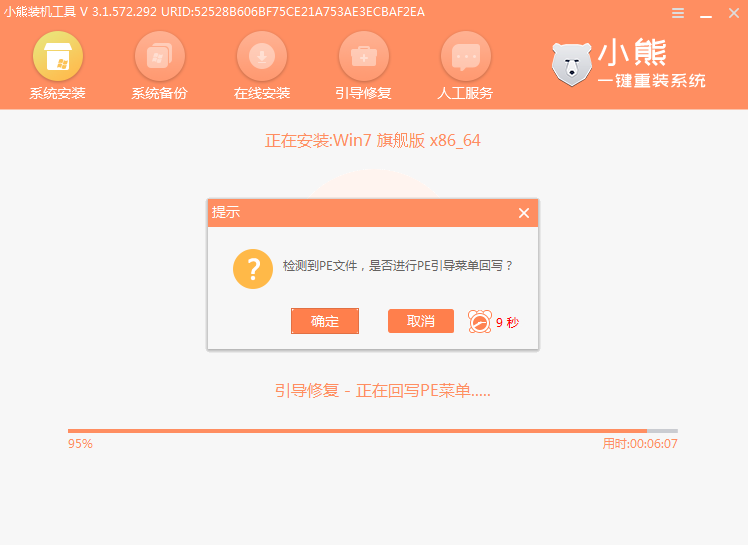Open the hamburger menu in title bar
This screenshot has width=748, height=545.
point(678,13)
